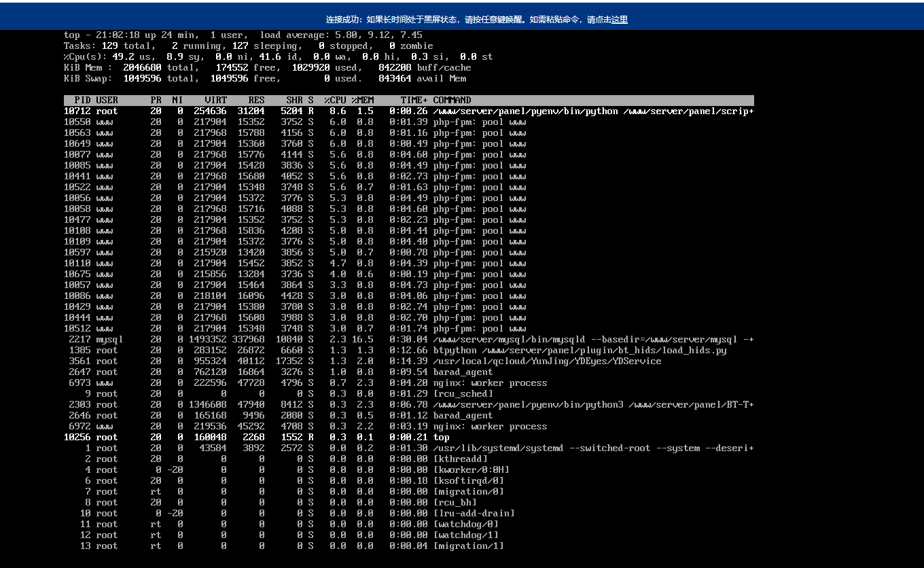Click PID 10058 in the process list
Image resolution: width=924 pixels, height=568 pixels.
(77, 209)
